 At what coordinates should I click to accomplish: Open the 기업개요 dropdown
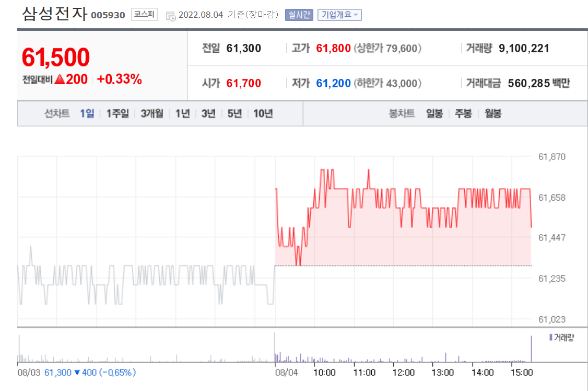[x=339, y=15]
